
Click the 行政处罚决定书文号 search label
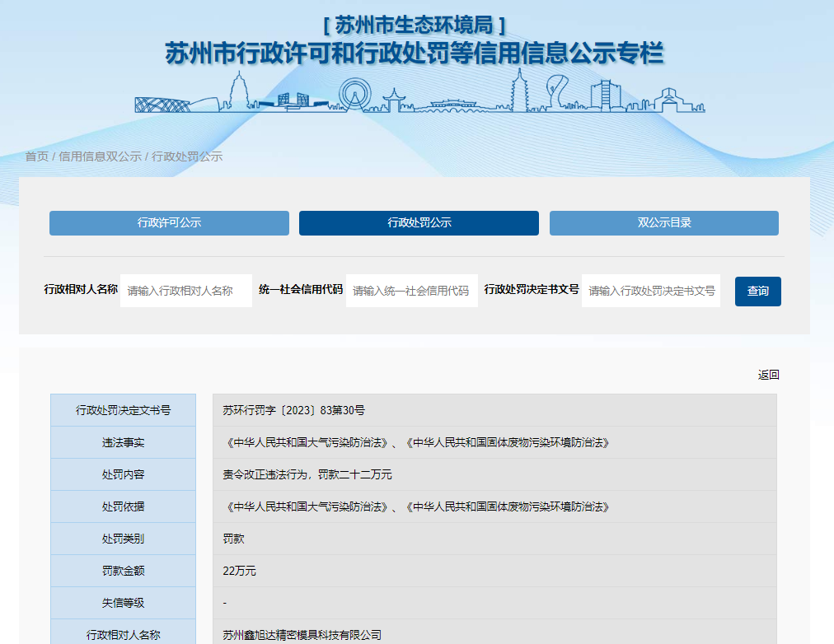coord(532,289)
